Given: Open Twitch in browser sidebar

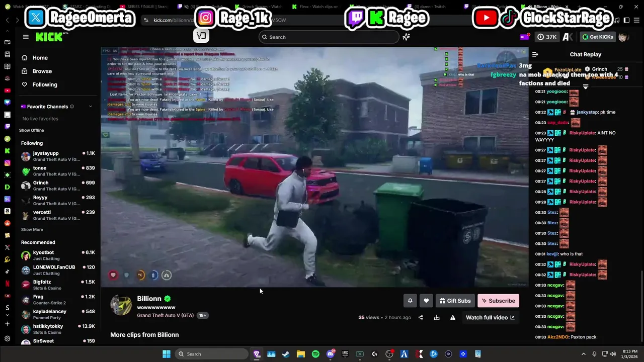Looking at the screenshot, I should [7, 126].
